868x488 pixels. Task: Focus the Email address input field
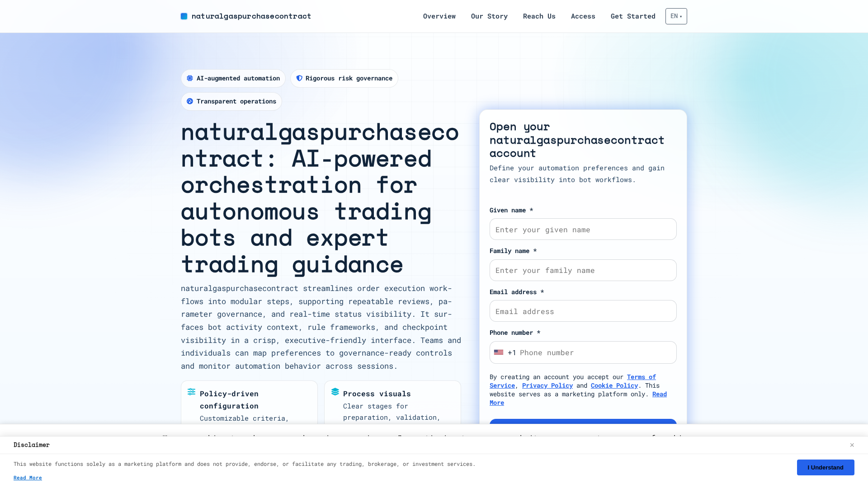pos(583,311)
